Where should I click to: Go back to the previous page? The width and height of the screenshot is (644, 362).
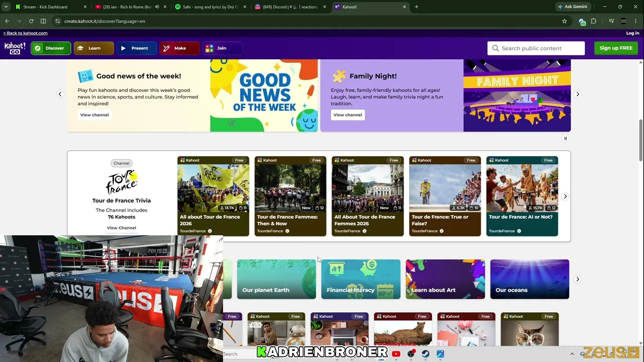[7, 21]
